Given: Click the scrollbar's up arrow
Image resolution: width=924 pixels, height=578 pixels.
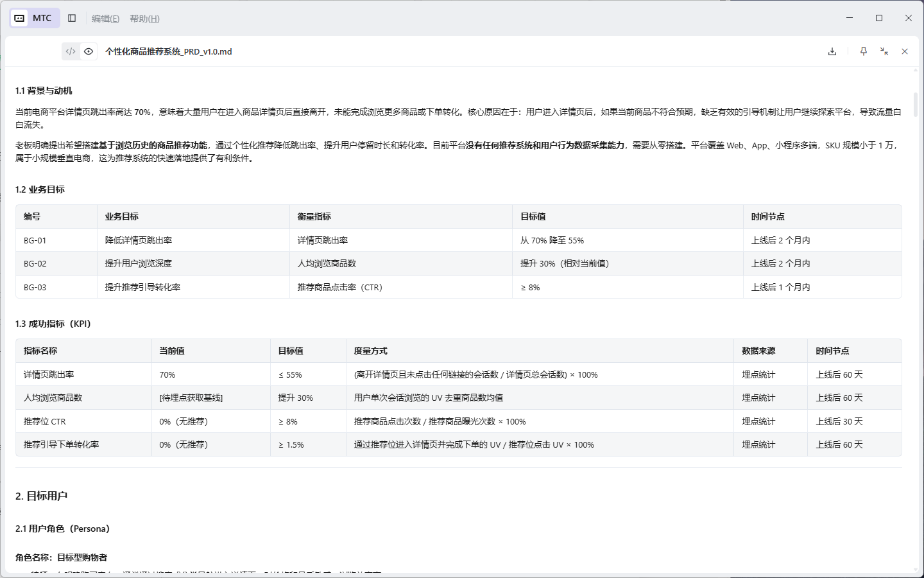Looking at the screenshot, I should point(916,71).
